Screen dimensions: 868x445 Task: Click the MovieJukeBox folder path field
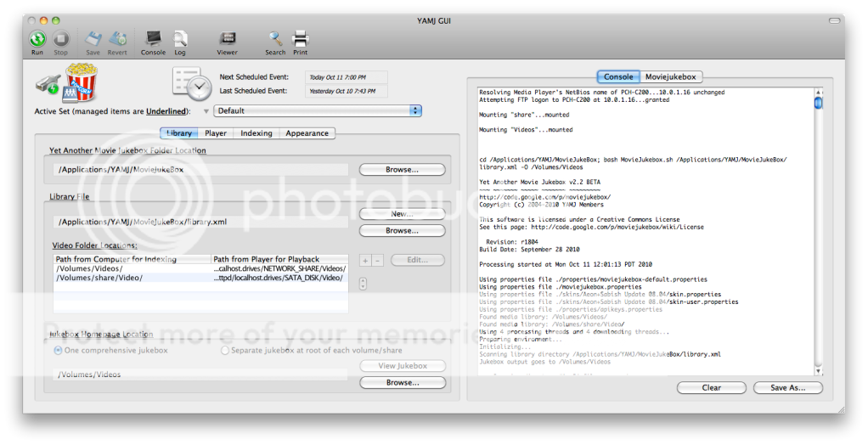(201, 169)
